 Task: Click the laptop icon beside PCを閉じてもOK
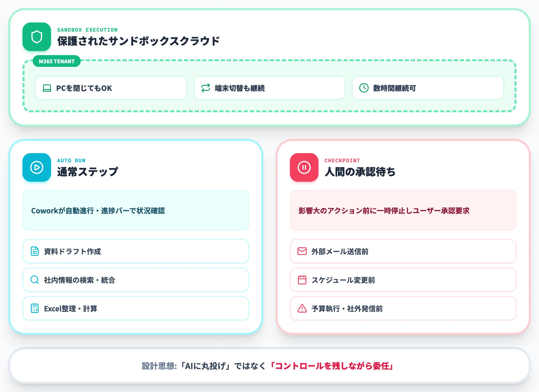[x=47, y=88]
